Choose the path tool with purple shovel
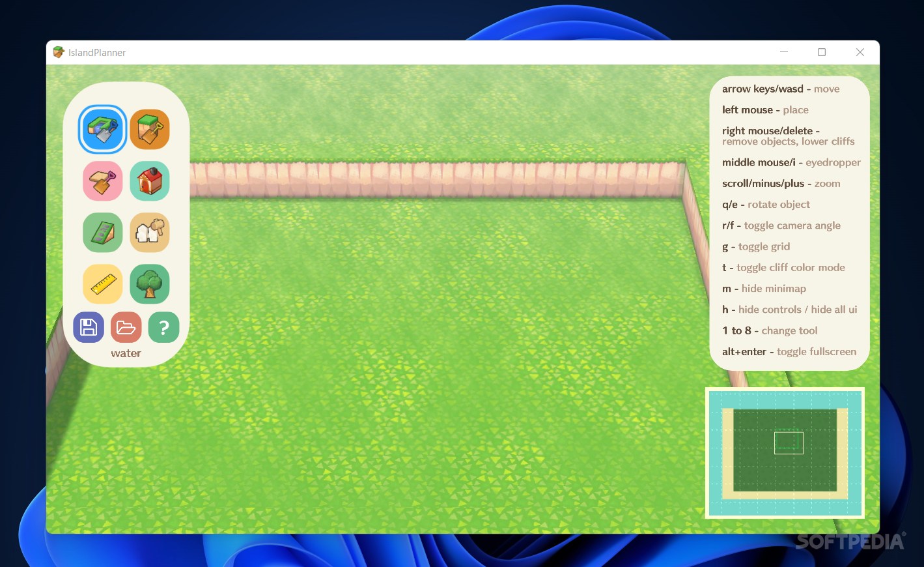The image size is (924, 567). pyautogui.click(x=103, y=181)
